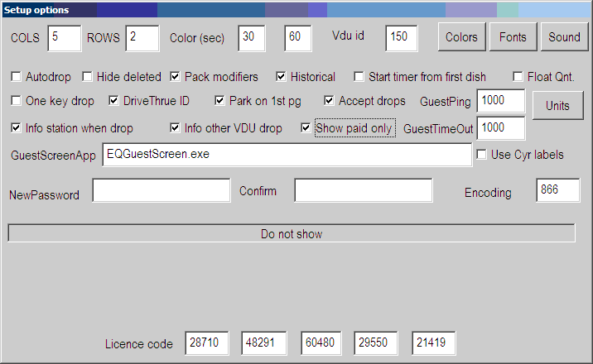Open the Colors settings button
Viewport: 593px width, 364px height.
461,37
